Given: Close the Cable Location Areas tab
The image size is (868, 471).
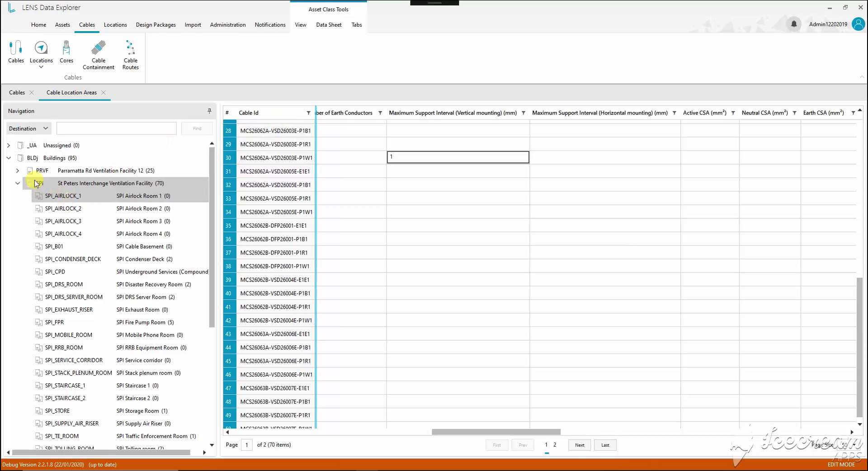Looking at the screenshot, I should [x=104, y=93].
